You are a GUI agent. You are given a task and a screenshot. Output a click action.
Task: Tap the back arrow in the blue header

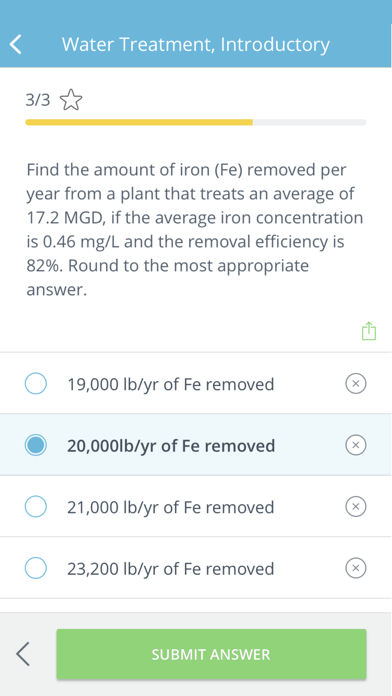pyautogui.click(x=16, y=45)
